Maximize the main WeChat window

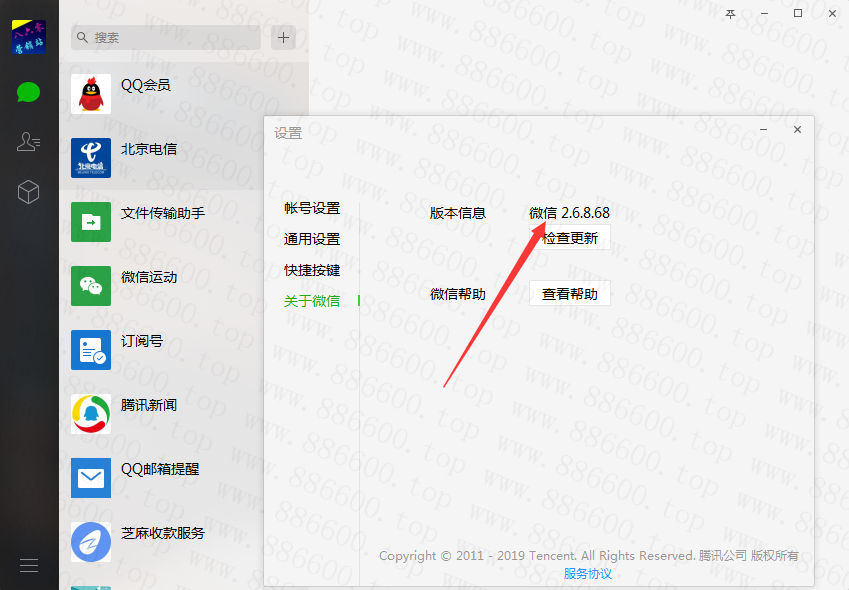point(798,14)
